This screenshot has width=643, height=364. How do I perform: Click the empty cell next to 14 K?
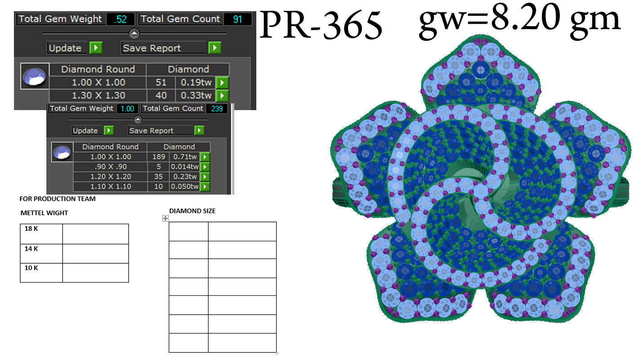point(95,253)
